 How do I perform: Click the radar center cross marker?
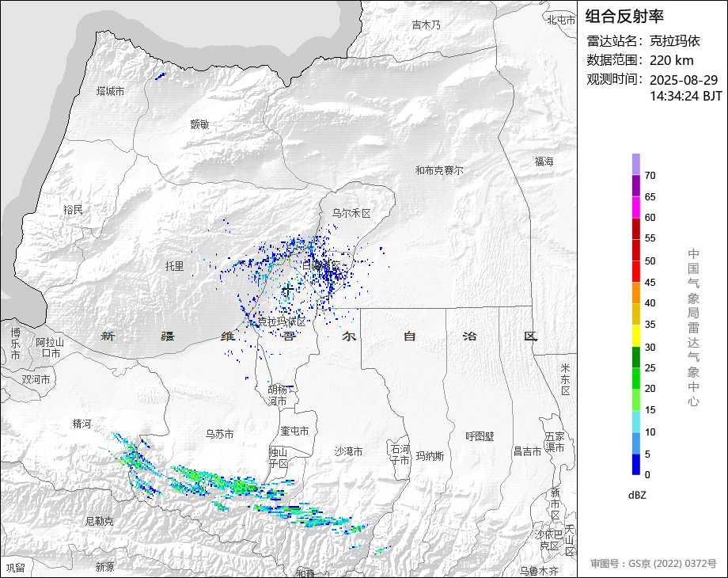pyautogui.click(x=288, y=291)
